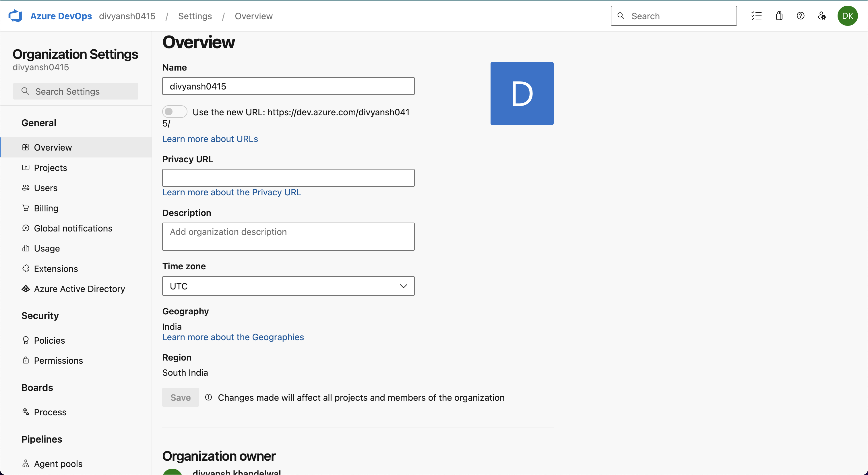
Task: Click Learn more about the Geographies link
Action: coord(233,337)
